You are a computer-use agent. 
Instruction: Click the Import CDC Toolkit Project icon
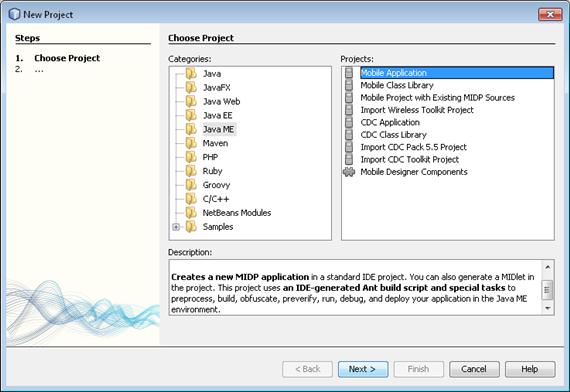click(349, 159)
